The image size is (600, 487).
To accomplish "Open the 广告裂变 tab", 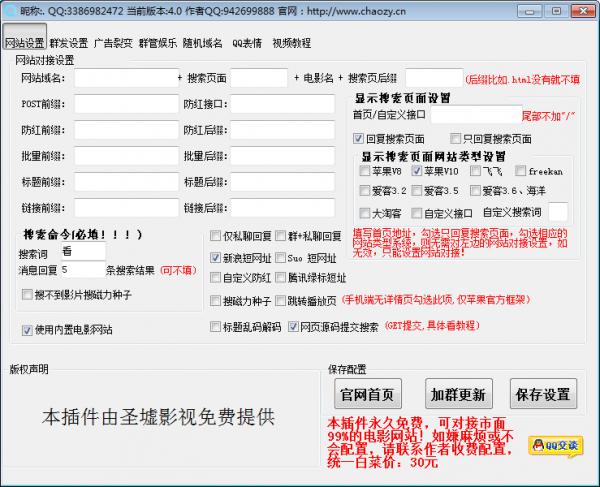I will [x=112, y=44].
